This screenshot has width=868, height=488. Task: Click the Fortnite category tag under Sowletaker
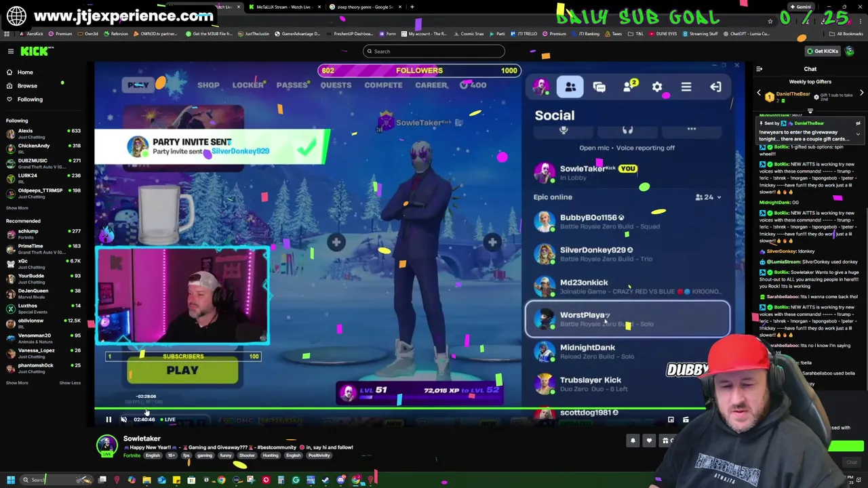[x=132, y=455]
